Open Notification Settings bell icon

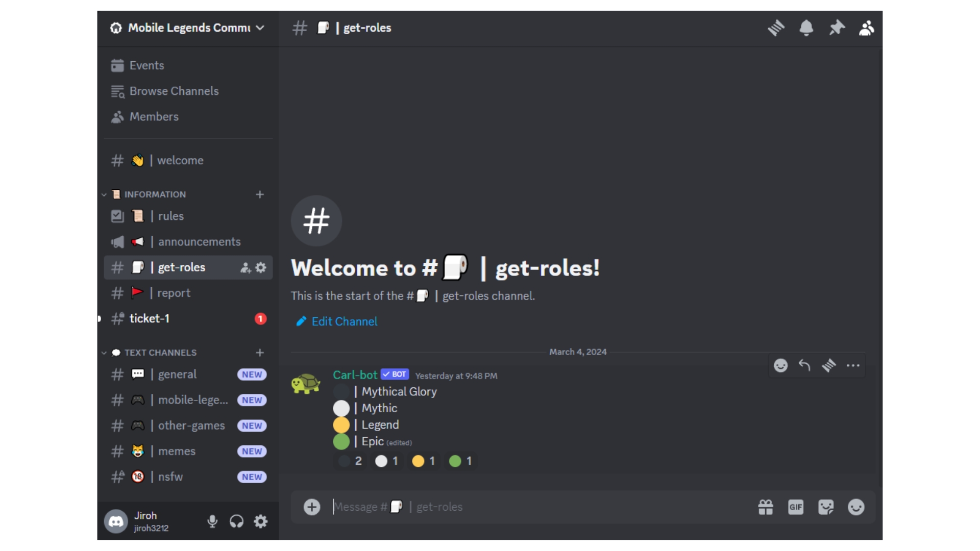click(806, 28)
